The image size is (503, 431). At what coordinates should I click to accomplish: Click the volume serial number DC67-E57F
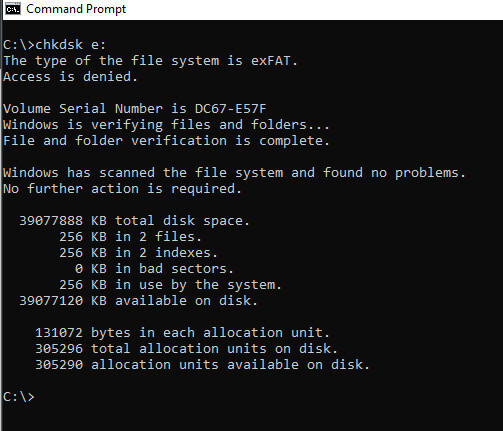(231, 109)
